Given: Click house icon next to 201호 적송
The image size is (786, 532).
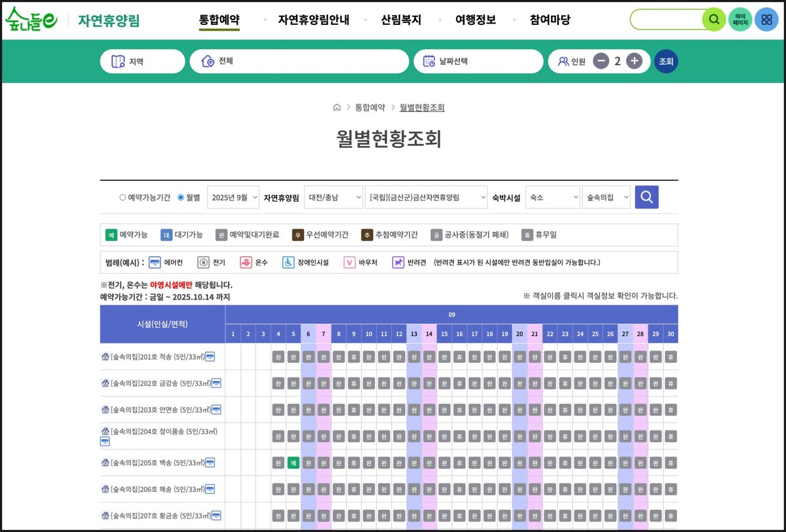Looking at the screenshot, I should [x=105, y=356].
